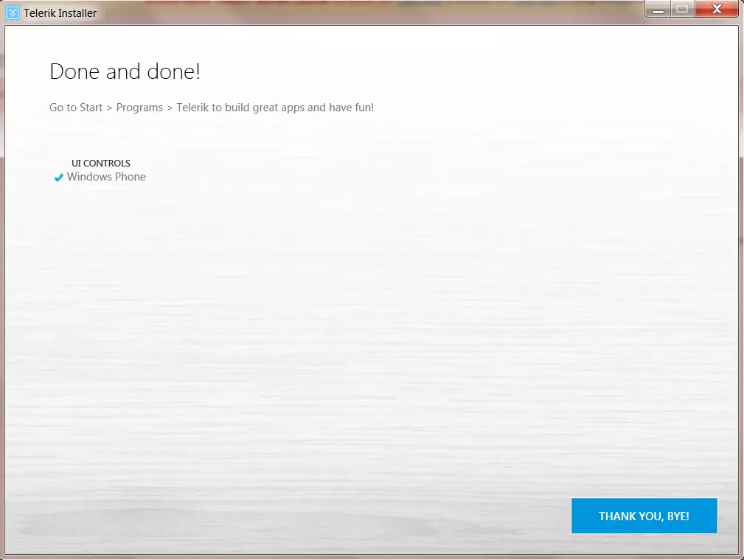Minimize the Telerik Installer window
This screenshot has width=744, height=560.
658,10
